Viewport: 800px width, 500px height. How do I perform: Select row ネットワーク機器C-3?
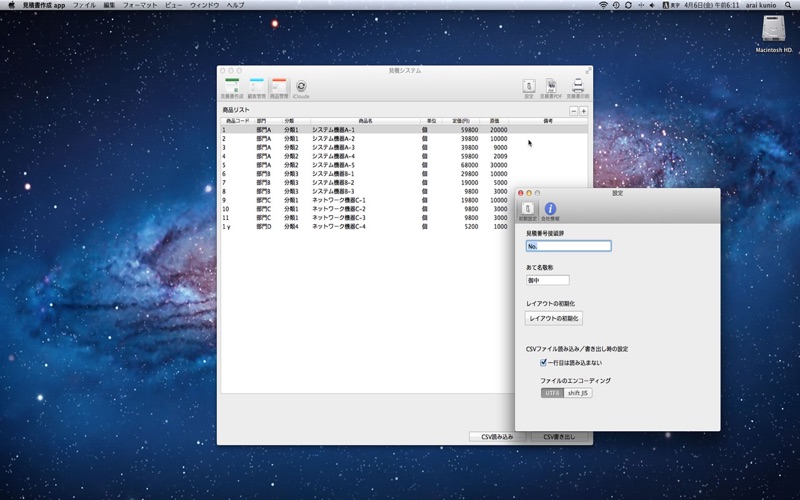(367, 217)
